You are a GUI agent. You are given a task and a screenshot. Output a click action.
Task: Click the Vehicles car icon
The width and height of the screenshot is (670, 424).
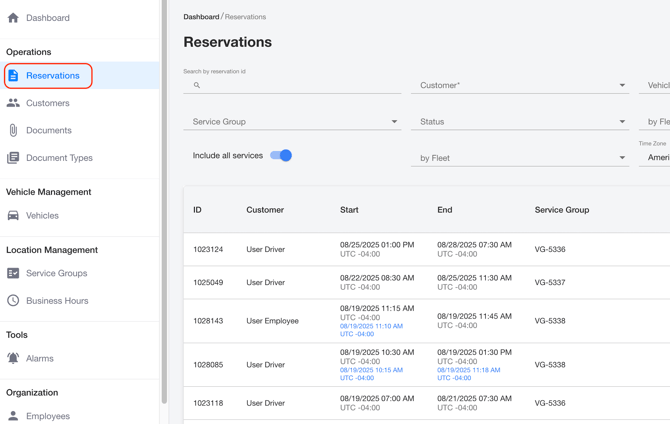13,216
